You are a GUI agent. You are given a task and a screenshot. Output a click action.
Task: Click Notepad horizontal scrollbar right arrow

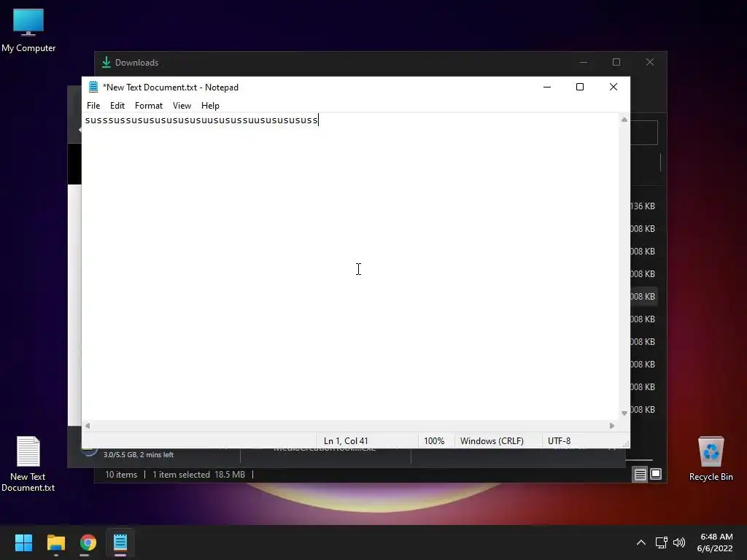pyautogui.click(x=612, y=426)
